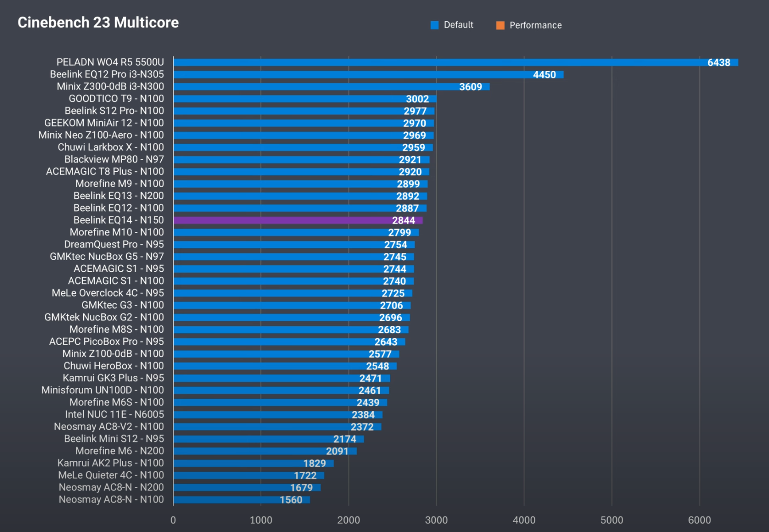Click the 3609 score value
The height and width of the screenshot is (532, 769).
click(x=470, y=87)
